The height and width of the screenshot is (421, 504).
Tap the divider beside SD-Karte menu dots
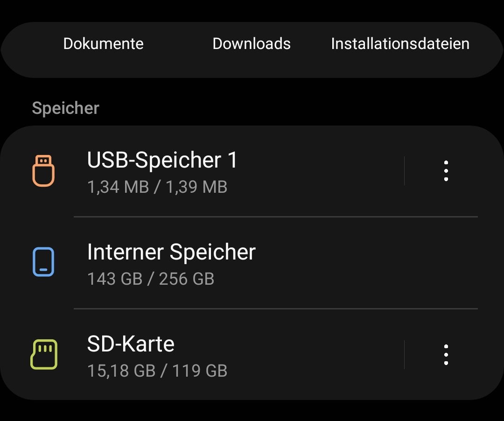click(404, 354)
